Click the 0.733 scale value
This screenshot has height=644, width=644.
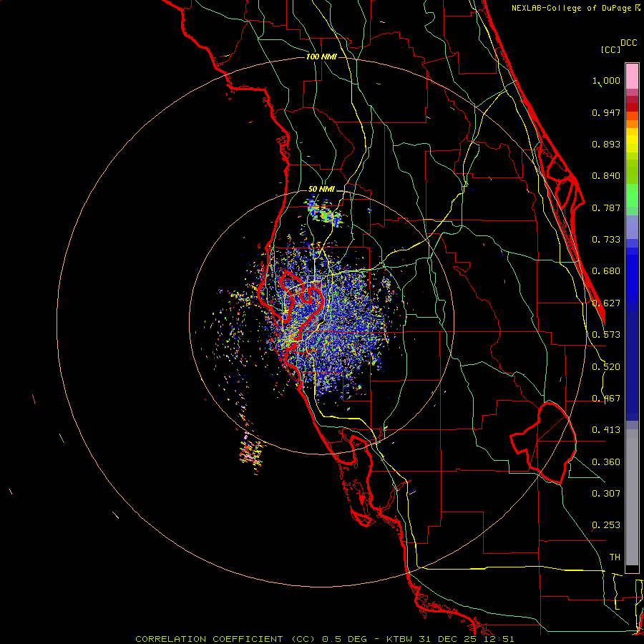pyautogui.click(x=606, y=240)
